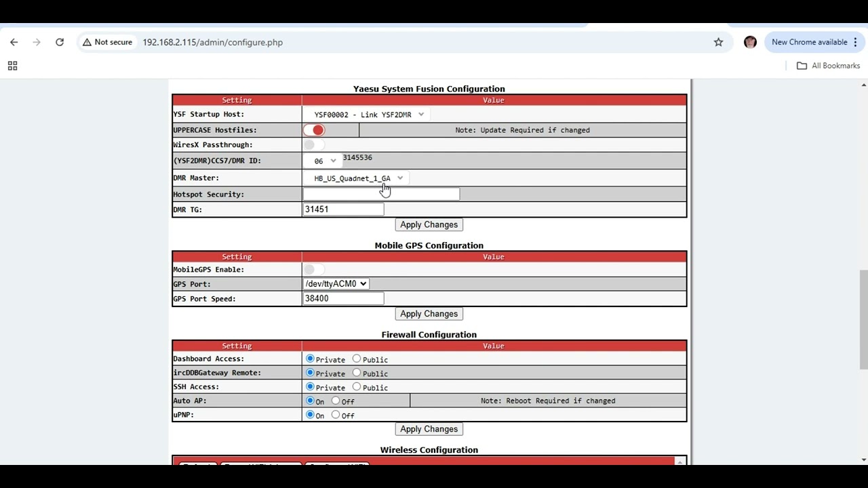Click the browser forward arrow
This screenshot has height=488, width=868.
[37, 42]
